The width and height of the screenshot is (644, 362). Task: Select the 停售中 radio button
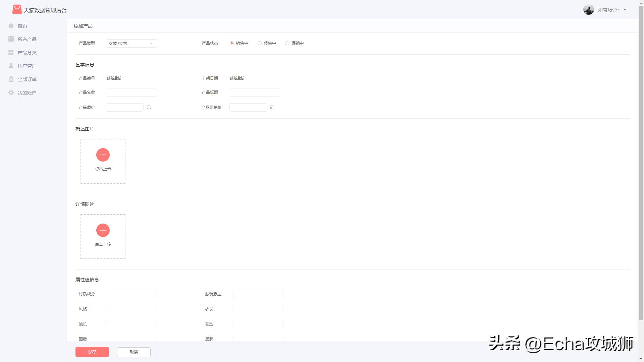pyautogui.click(x=259, y=43)
